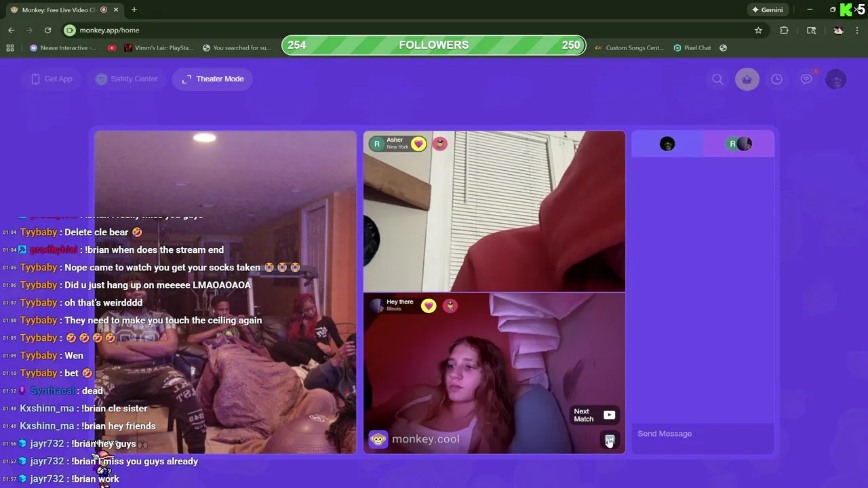
Task: Click the media control icon in Chrome toolbar
Action: [x=811, y=30]
